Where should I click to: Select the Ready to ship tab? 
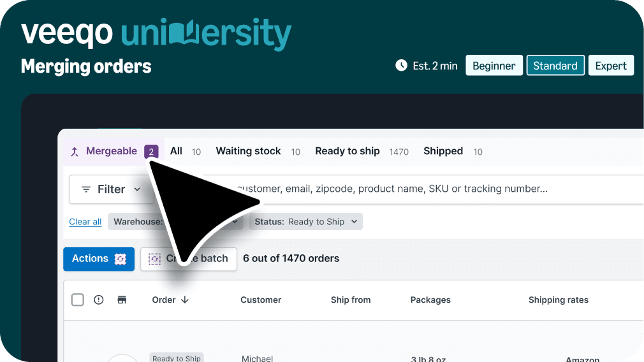348,152
